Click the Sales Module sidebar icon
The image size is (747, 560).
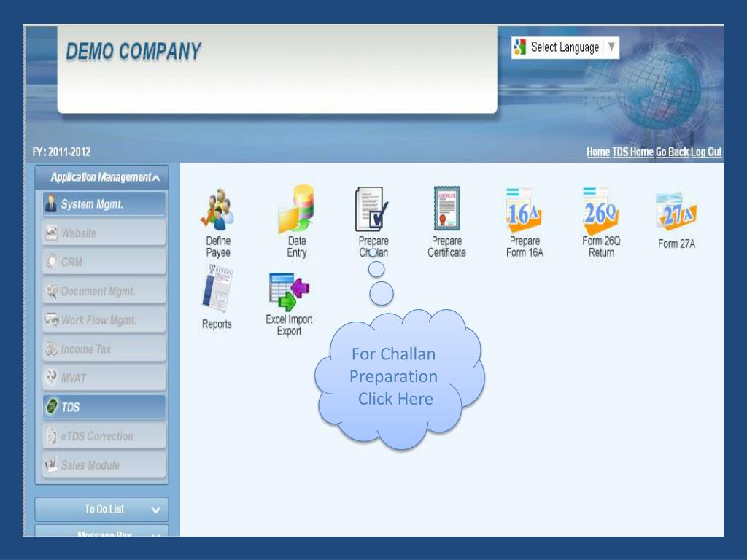[x=51, y=464]
